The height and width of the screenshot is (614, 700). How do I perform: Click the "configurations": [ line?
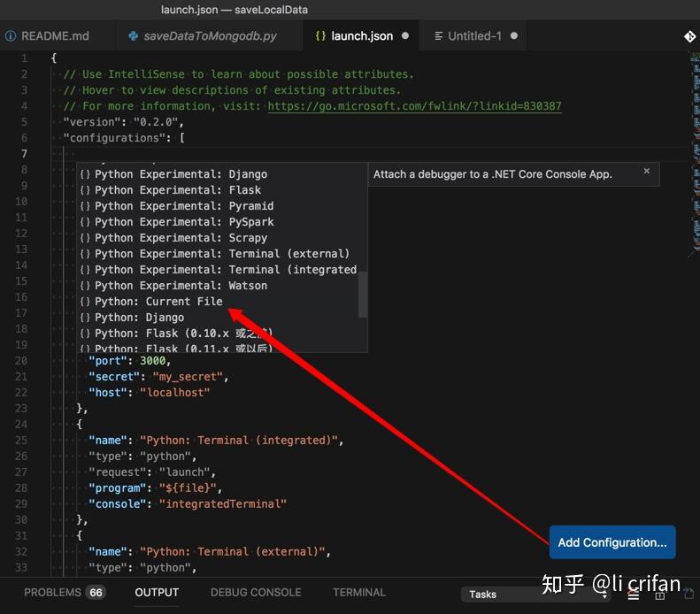[124, 138]
